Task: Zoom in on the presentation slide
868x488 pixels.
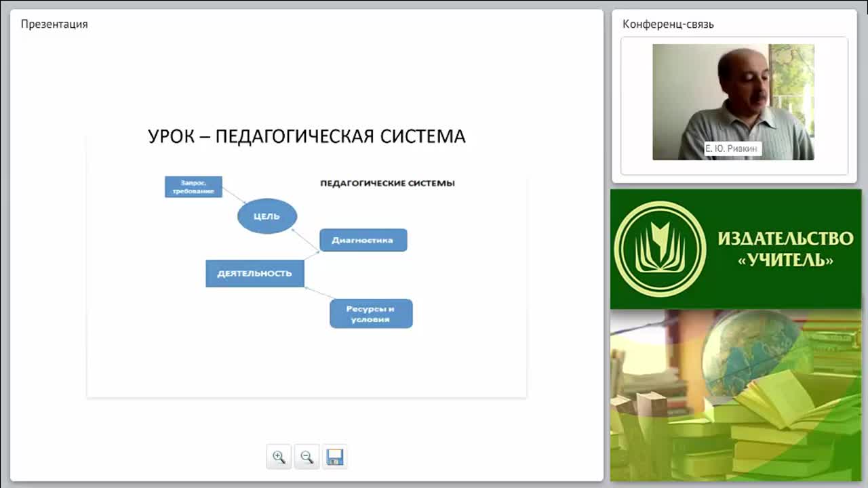Action: pos(279,457)
